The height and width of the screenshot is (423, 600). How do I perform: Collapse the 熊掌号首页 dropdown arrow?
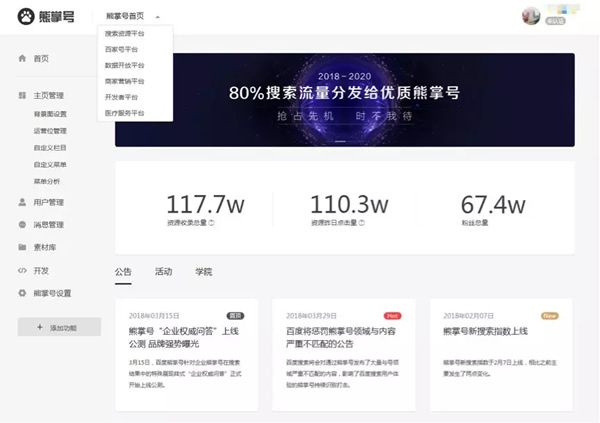click(157, 17)
